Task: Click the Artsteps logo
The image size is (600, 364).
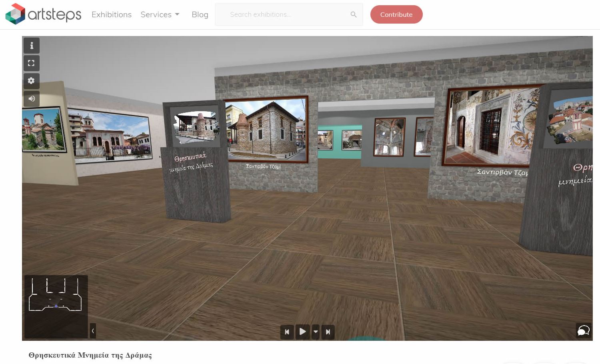Action: pos(43,14)
